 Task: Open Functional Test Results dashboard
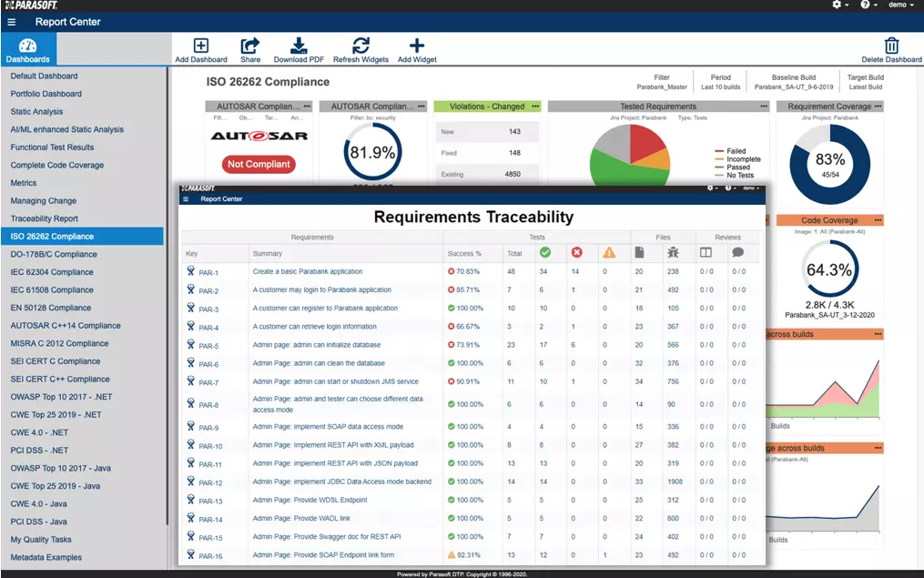[x=52, y=147]
